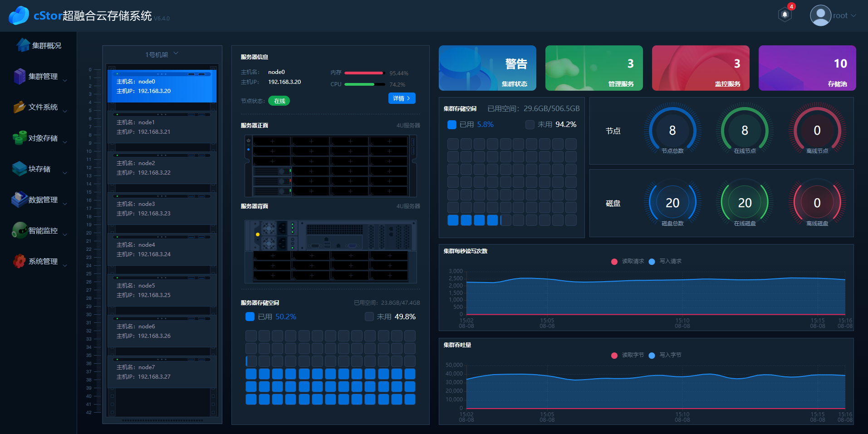Toggle the 写入请求 legend in IOPS chart
This screenshot has width=868, height=434.
click(665, 261)
